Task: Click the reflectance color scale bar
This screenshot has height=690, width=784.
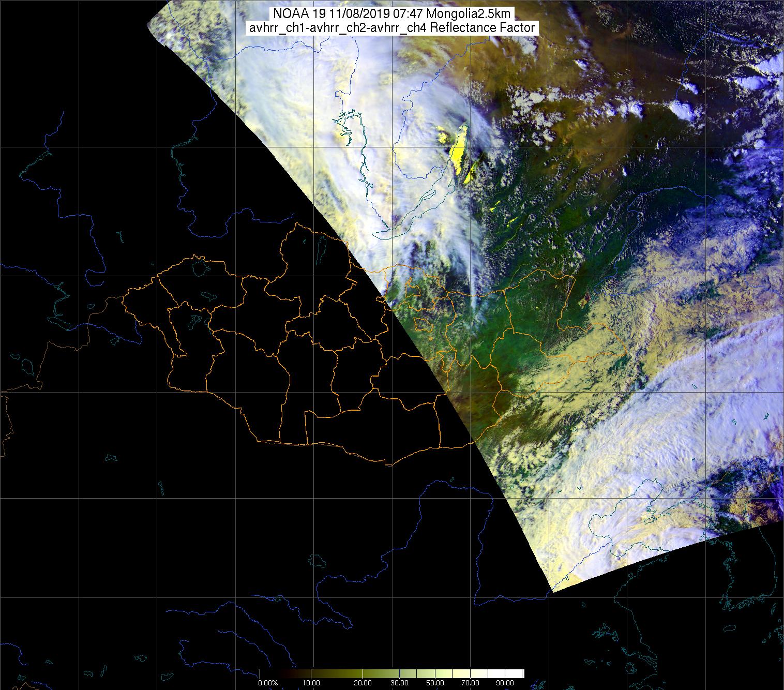Action: click(392, 673)
